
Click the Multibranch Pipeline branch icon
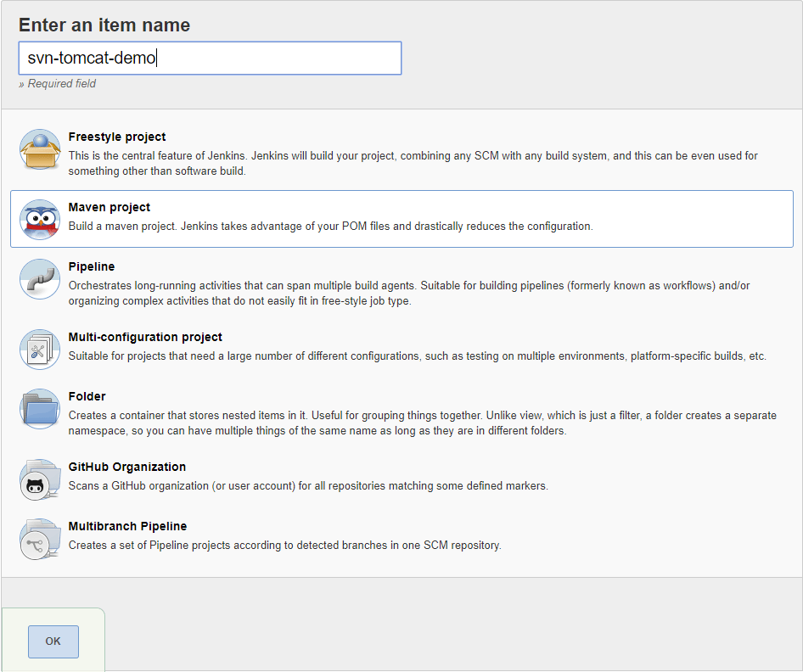pyautogui.click(x=40, y=539)
